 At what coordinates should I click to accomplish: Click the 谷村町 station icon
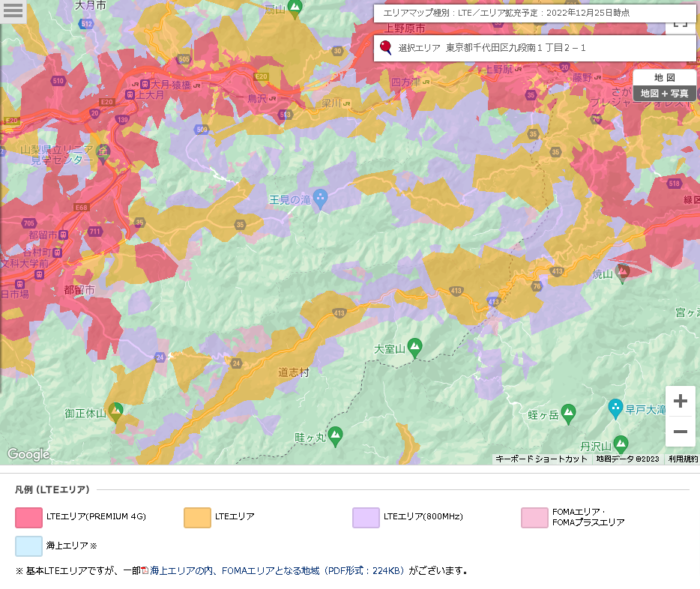[x=57, y=252]
